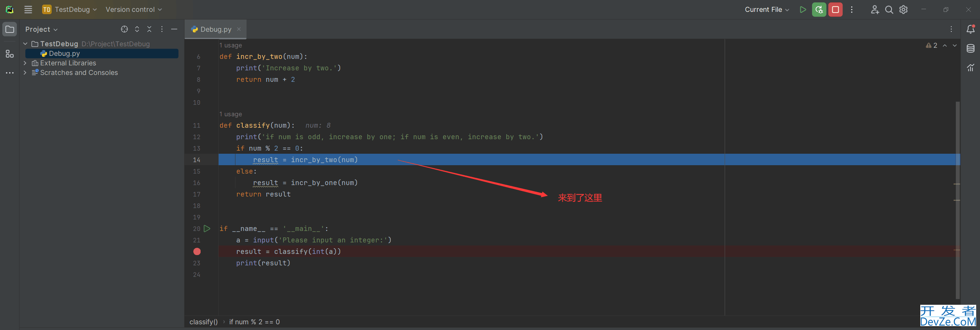Open editor tab options menu
The image size is (980, 330).
click(x=951, y=29)
